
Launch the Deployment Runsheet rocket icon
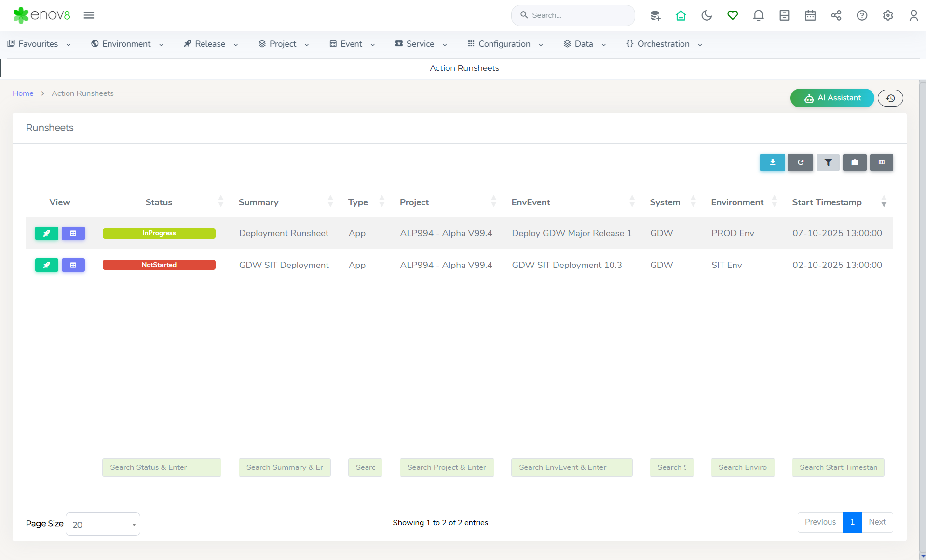point(46,233)
